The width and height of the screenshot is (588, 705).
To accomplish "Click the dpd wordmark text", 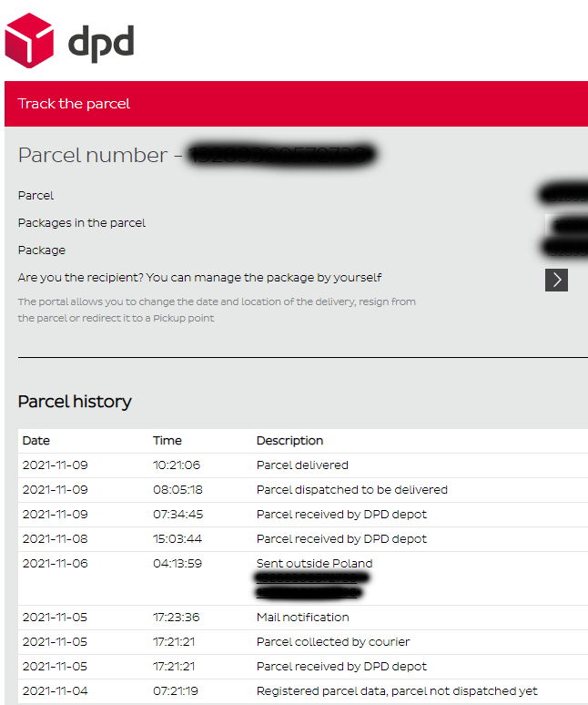I will click(101, 42).
